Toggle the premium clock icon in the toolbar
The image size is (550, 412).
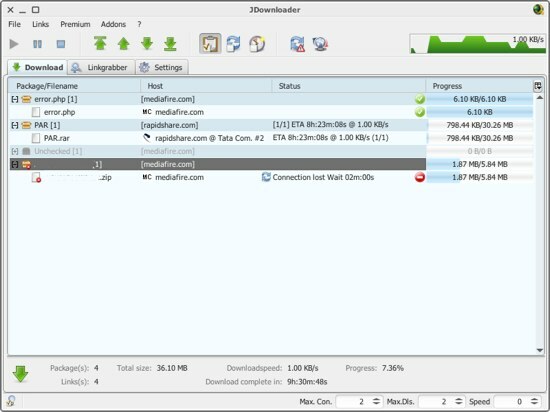pos(257,44)
